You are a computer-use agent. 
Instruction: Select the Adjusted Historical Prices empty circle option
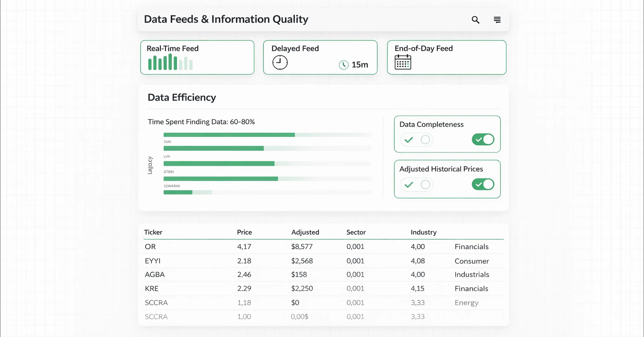pos(425,185)
